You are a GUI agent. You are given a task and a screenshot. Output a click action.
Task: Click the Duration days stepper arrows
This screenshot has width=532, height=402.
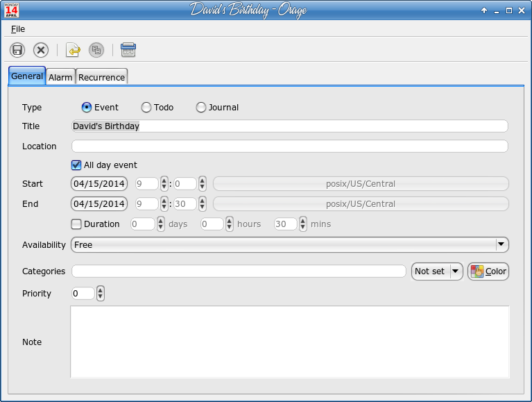(161, 224)
